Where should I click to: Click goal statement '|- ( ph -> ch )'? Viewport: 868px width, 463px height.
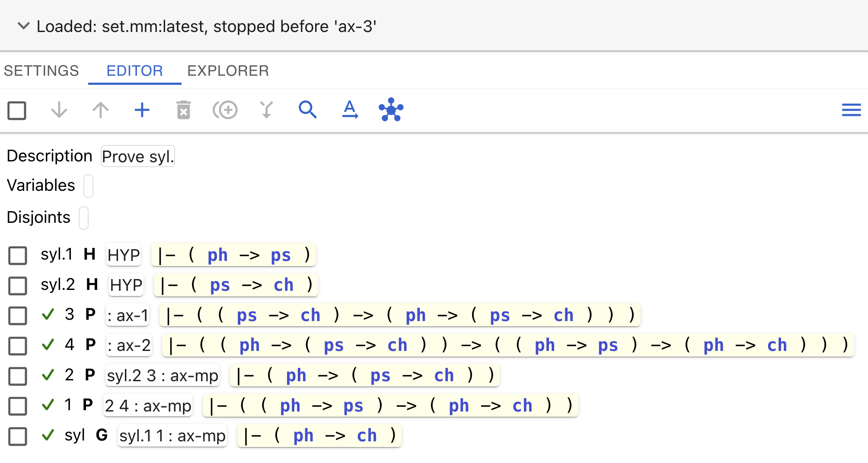coord(319,435)
